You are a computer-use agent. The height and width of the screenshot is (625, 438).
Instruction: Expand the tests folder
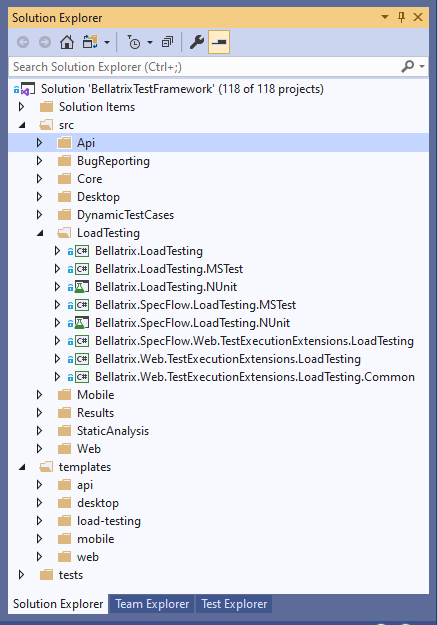(x=22, y=575)
